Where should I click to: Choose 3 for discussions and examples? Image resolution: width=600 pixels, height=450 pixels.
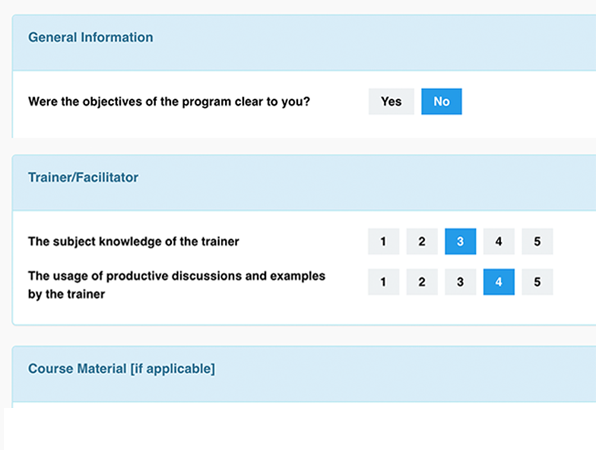point(460,282)
